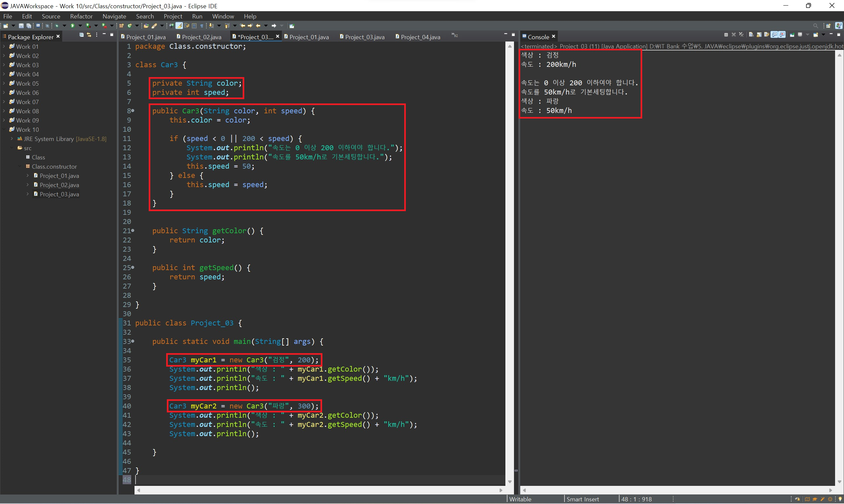Click the New Java Class icon
The image size is (844, 504).
point(130,26)
